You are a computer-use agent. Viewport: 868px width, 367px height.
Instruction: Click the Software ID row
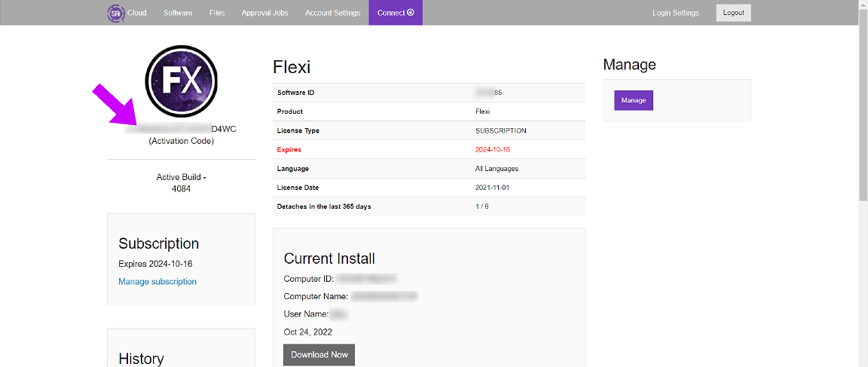(x=429, y=93)
